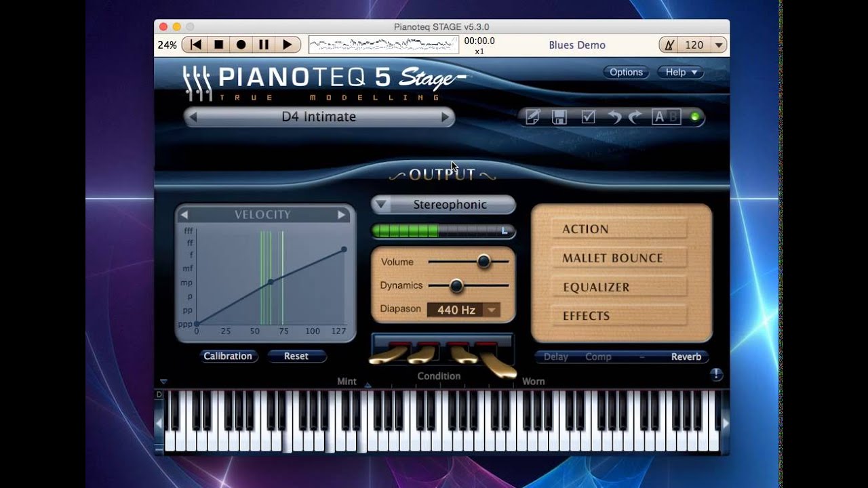Open the Diapason 440 Hz dropdown

tap(492, 310)
